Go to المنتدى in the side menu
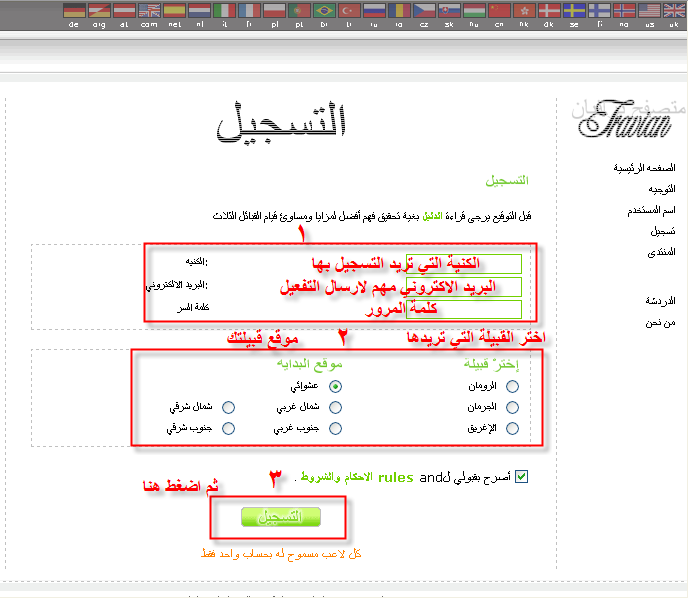689x599 pixels. [x=655, y=251]
